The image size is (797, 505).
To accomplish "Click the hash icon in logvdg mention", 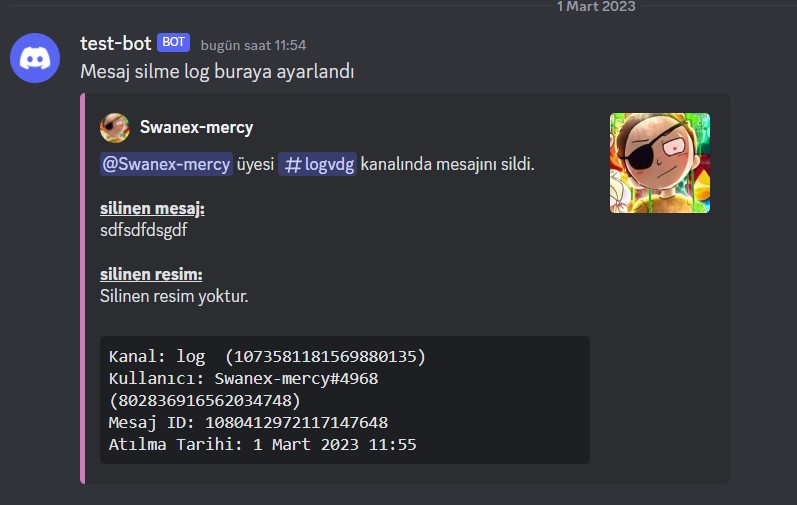I will 293,165.
